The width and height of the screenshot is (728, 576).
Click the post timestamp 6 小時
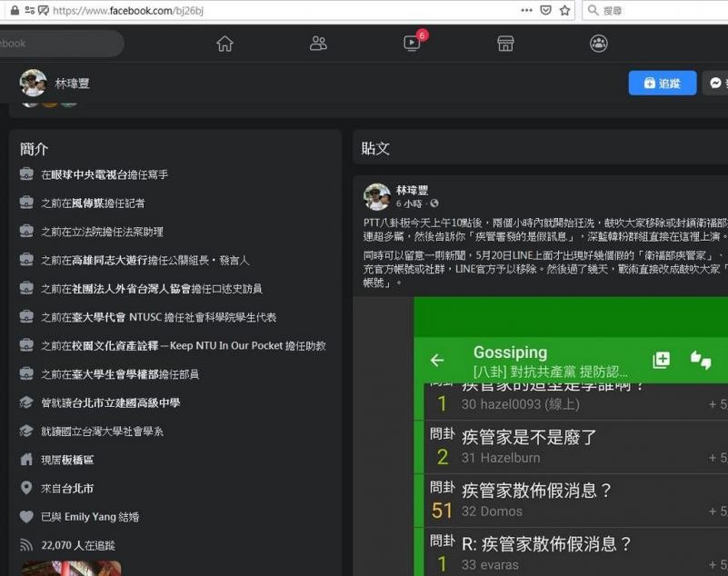[x=410, y=204]
